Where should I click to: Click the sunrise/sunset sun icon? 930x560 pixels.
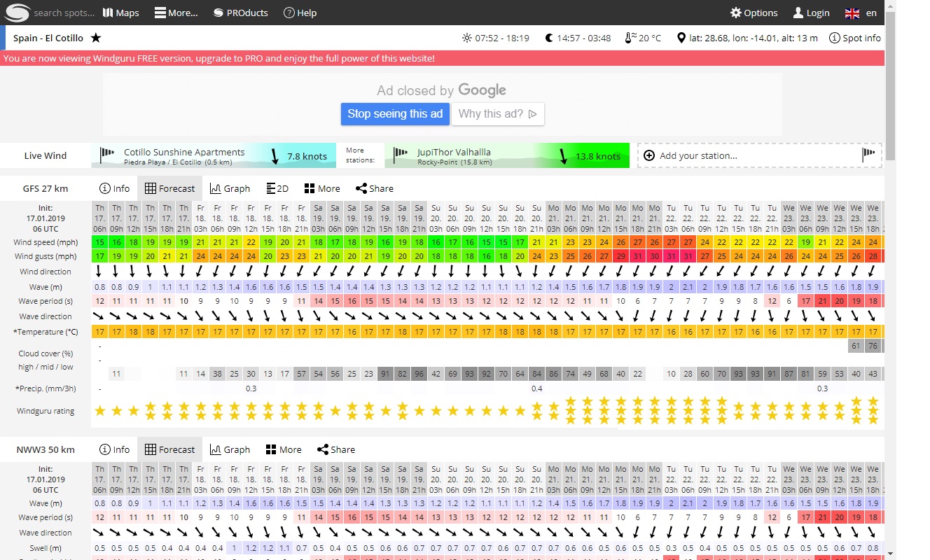coord(467,38)
